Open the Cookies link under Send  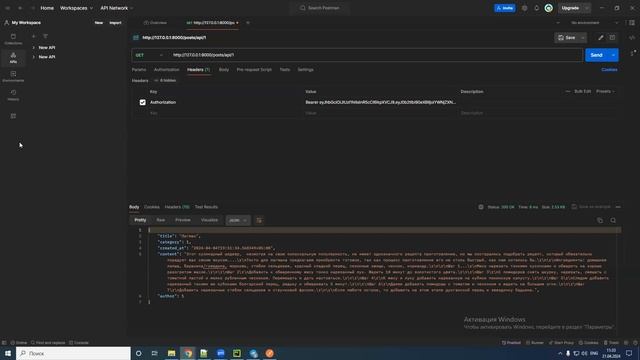(609, 70)
